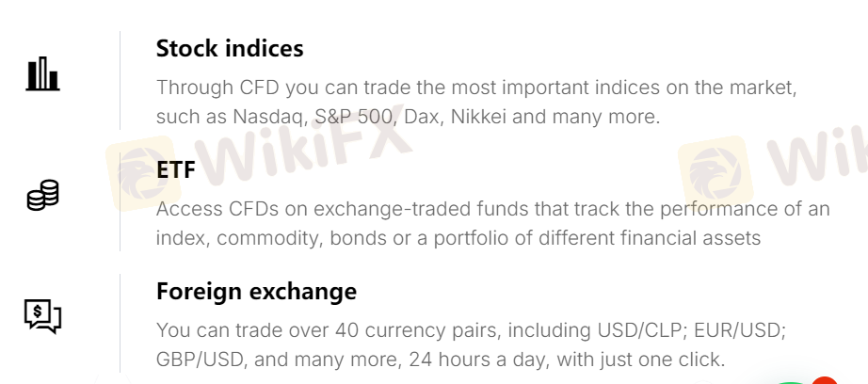
Task: Click the ETF stacked coins icon
Action: 42,195
